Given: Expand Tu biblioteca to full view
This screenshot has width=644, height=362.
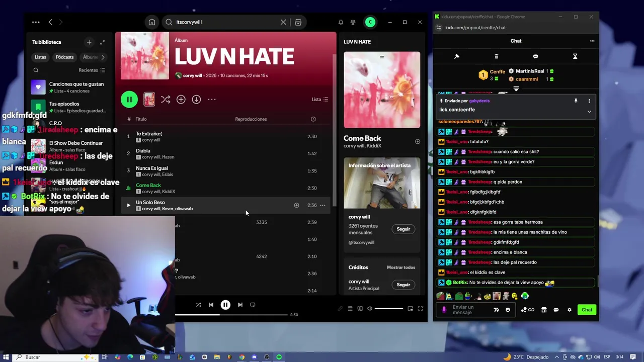Looking at the screenshot, I should click(x=102, y=42).
